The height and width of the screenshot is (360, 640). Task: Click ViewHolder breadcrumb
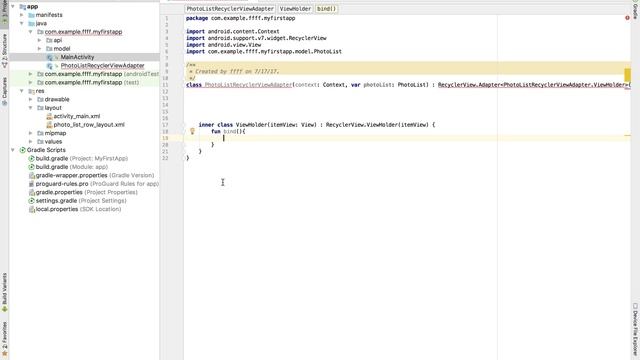tap(295, 9)
